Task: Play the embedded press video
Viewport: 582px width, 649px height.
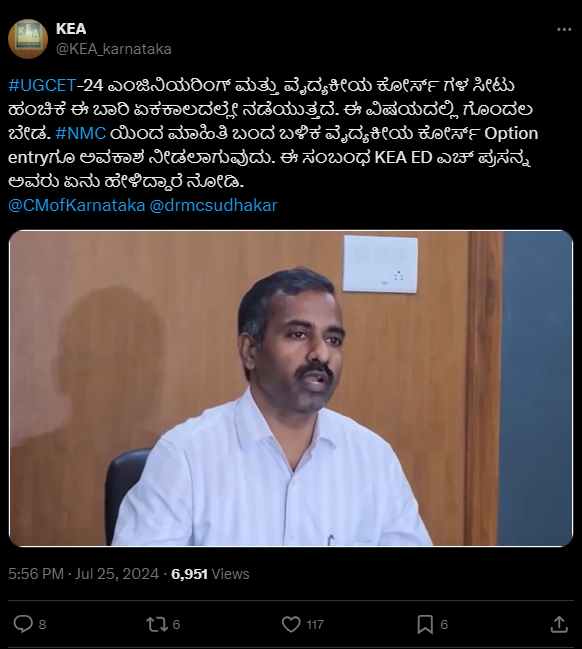Action: (x=291, y=388)
